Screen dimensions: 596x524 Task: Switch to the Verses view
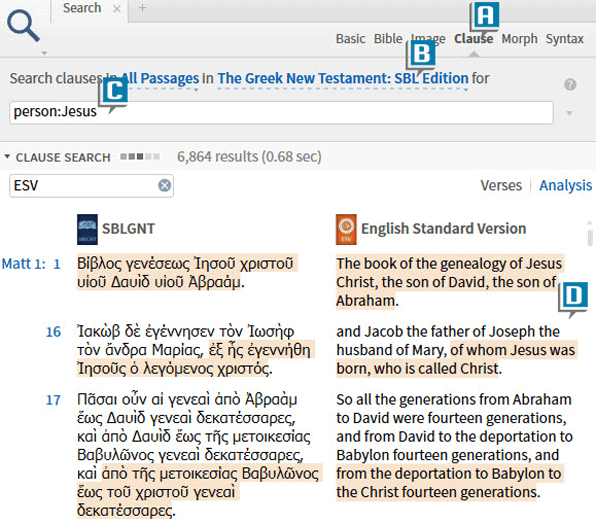[501, 185]
